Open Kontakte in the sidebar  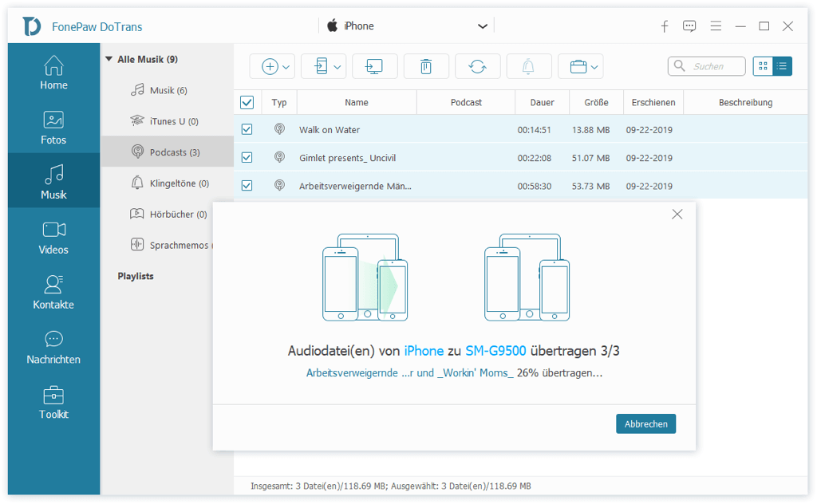click(x=53, y=292)
